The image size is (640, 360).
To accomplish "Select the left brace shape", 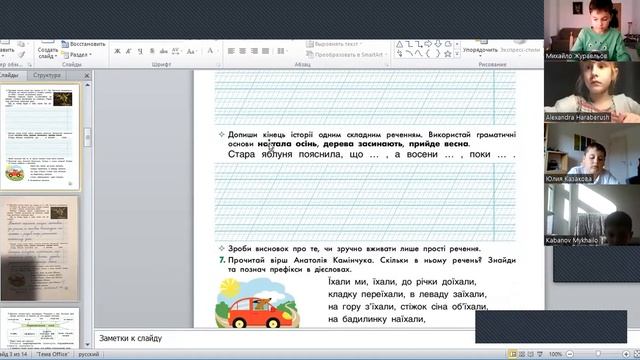I will (428, 53).
